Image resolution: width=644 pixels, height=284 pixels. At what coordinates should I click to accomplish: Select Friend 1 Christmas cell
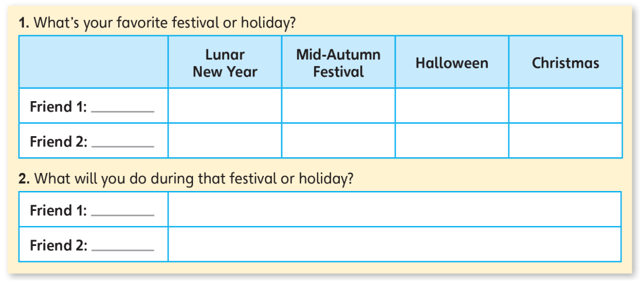[x=566, y=105]
